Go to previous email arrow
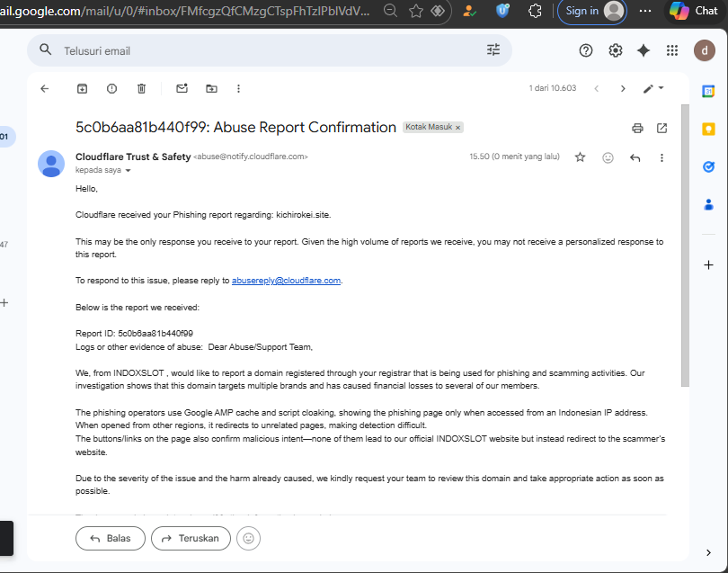This screenshot has width=728, height=573. click(x=597, y=88)
